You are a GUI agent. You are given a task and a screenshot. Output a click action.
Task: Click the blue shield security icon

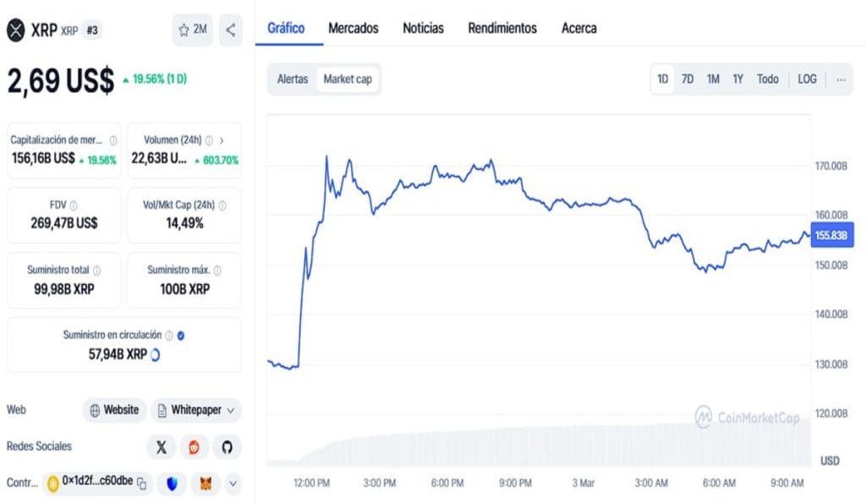tap(173, 484)
